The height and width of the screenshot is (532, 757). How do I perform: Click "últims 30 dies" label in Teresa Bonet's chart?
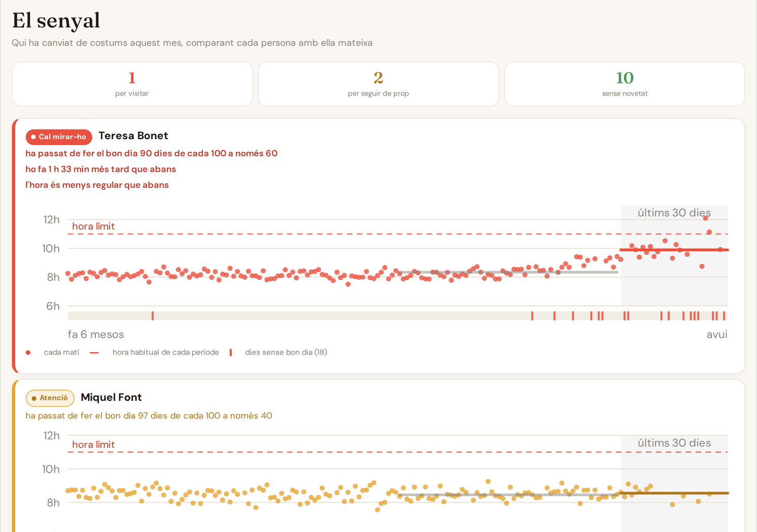click(x=674, y=213)
